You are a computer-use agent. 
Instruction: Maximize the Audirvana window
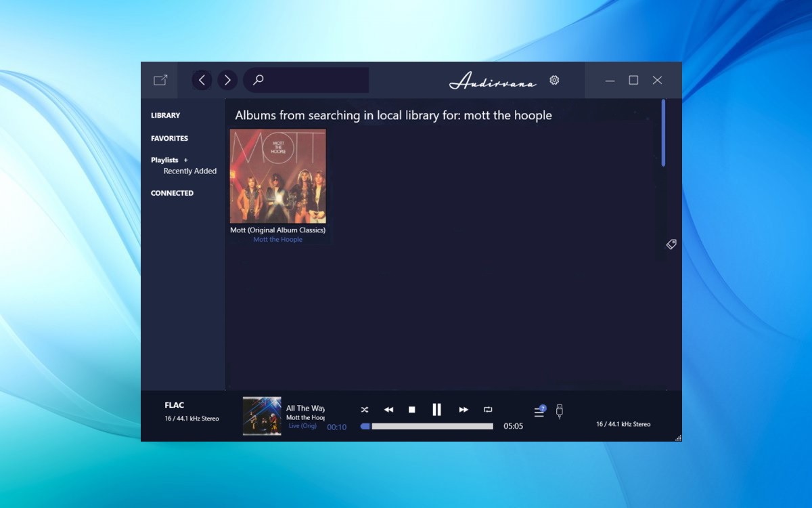[x=633, y=80]
